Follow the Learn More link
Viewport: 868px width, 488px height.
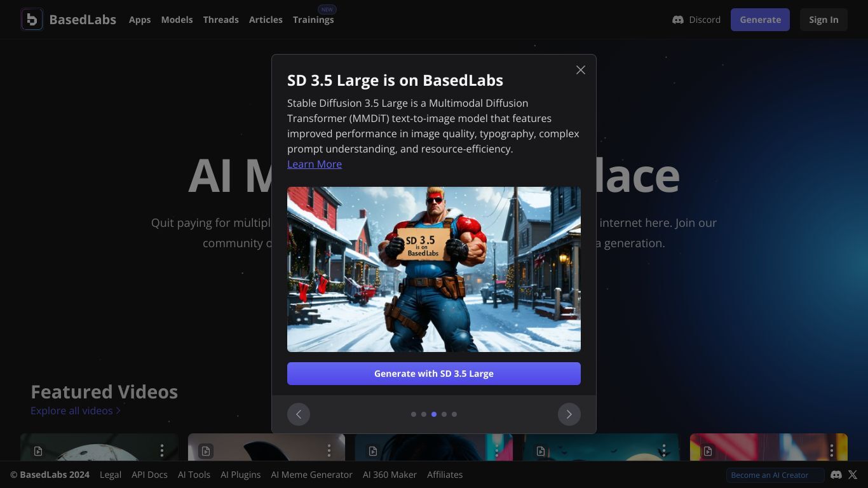[x=315, y=164]
